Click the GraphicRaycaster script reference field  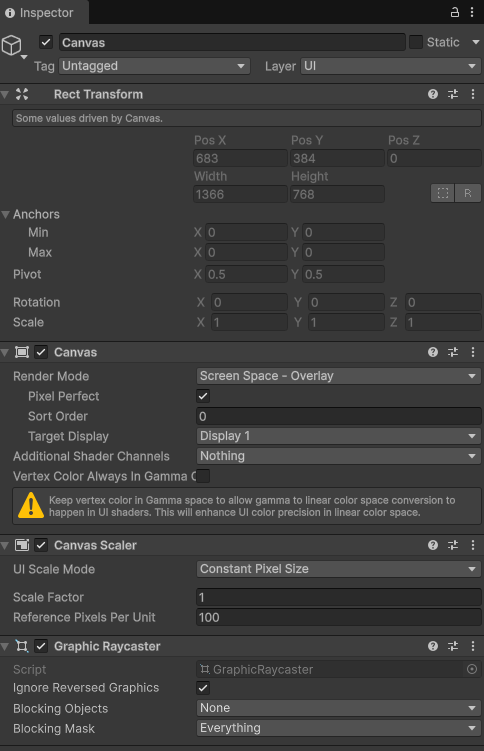338,670
